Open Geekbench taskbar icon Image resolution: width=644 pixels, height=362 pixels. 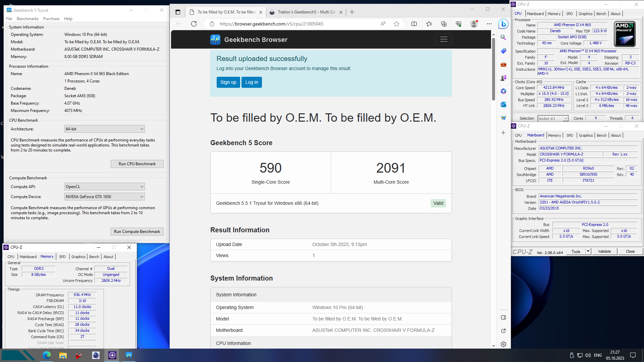click(x=129, y=355)
